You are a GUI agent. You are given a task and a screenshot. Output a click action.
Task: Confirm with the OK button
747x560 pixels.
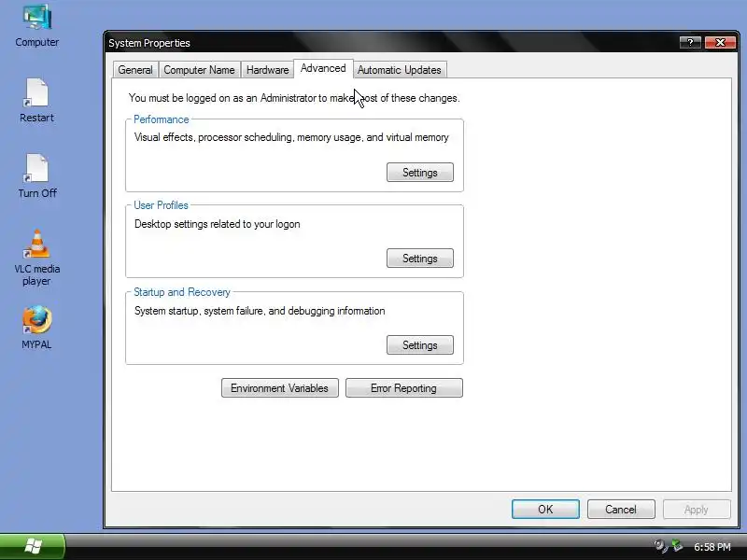(x=545, y=510)
